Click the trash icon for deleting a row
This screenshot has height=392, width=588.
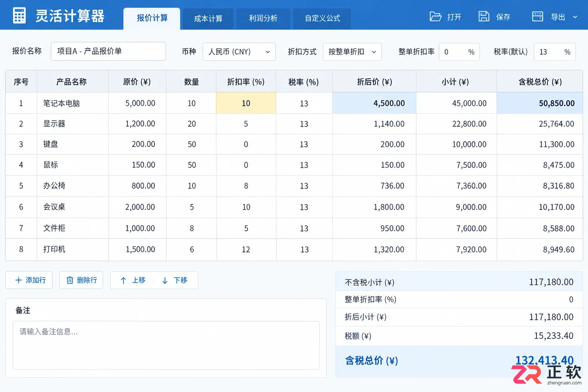point(70,280)
